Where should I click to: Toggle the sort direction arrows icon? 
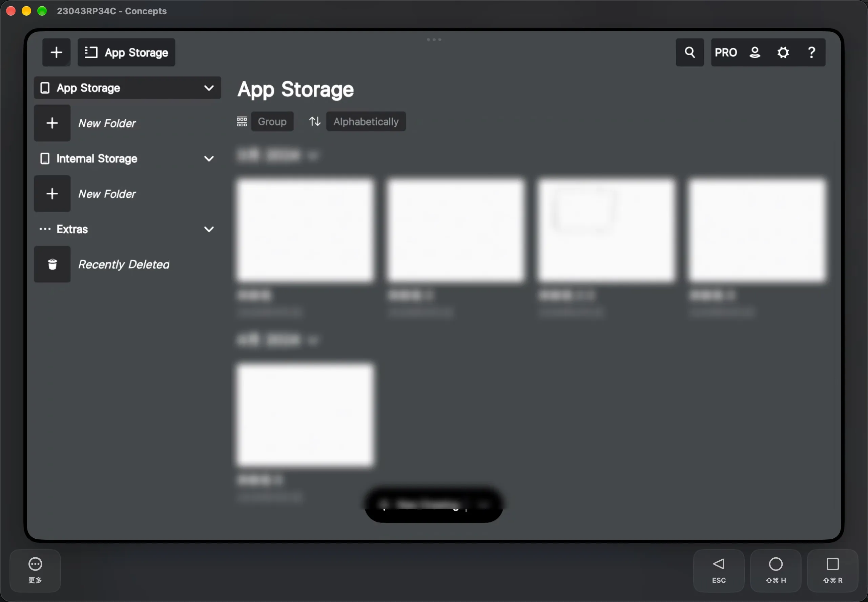315,122
